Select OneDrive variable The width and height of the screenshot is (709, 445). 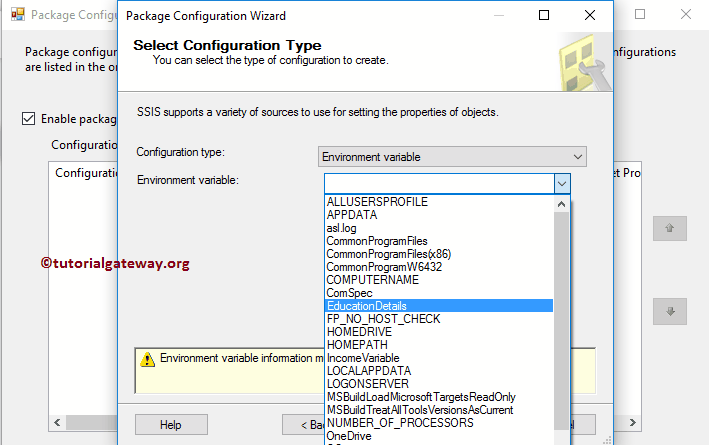coord(439,436)
